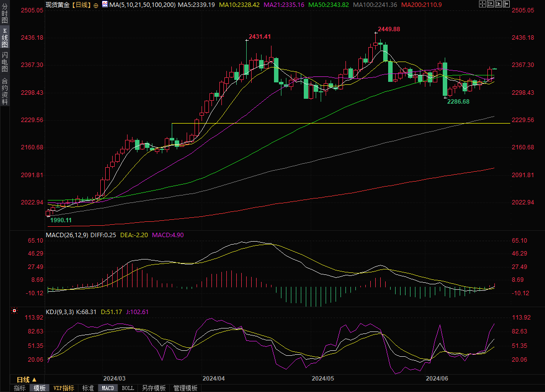Expand the 日线 period selector
The image size is (545, 392).
pyautogui.click(x=27, y=379)
